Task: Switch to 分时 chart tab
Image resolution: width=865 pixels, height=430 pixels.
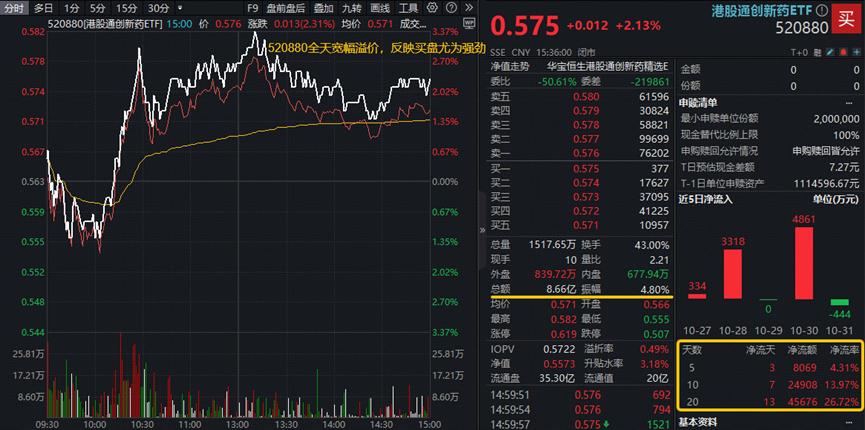Action: [15, 8]
